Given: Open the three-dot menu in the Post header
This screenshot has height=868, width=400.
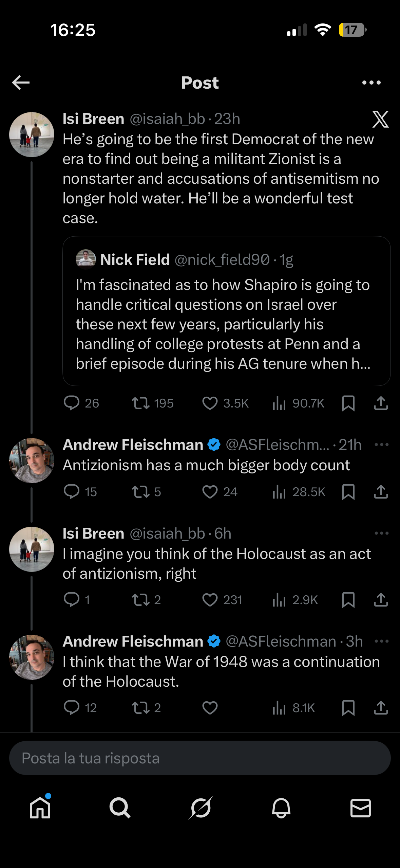Looking at the screenshot, I should click(371, 83).
